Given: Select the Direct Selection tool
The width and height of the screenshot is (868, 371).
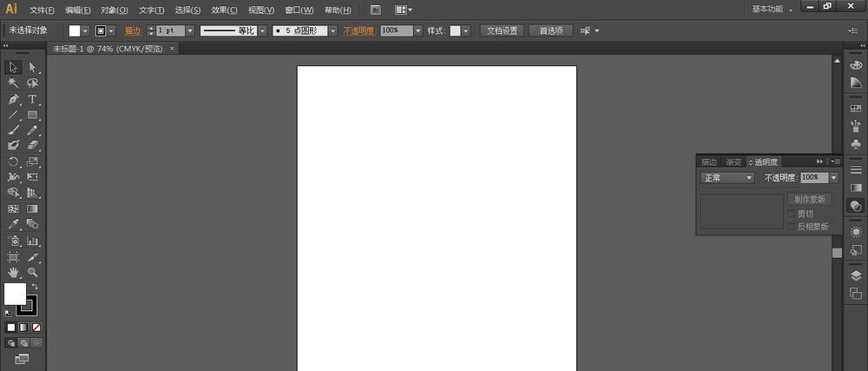Looking at the screenshot, I should 33,67.
